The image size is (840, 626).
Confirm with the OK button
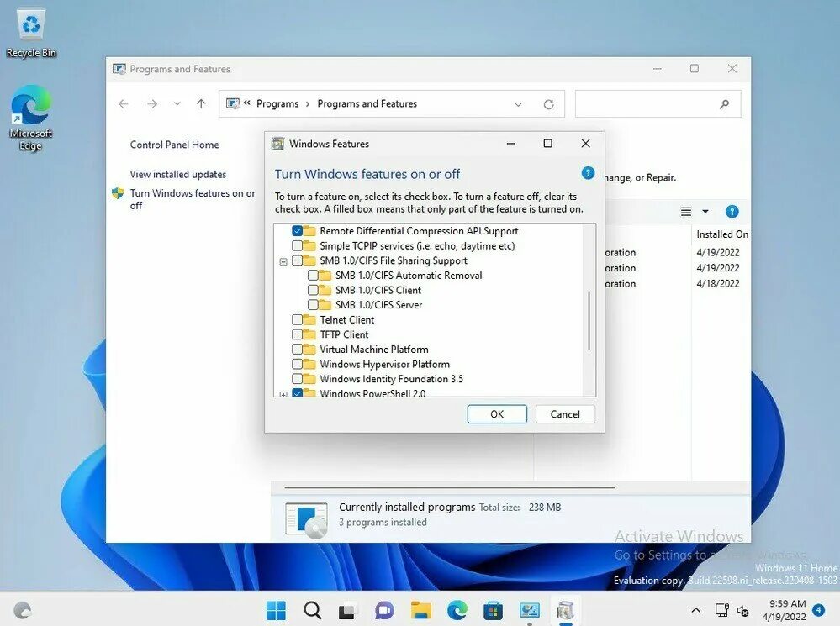coord(497,414)
